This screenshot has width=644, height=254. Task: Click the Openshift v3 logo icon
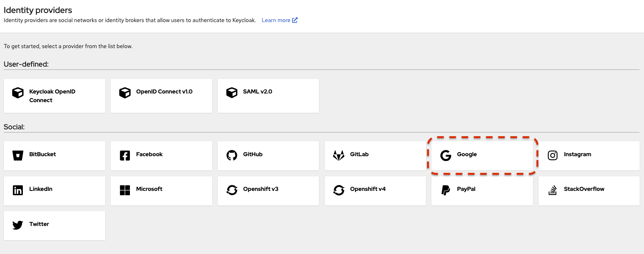pyautogui.click(x=232, y=190)
